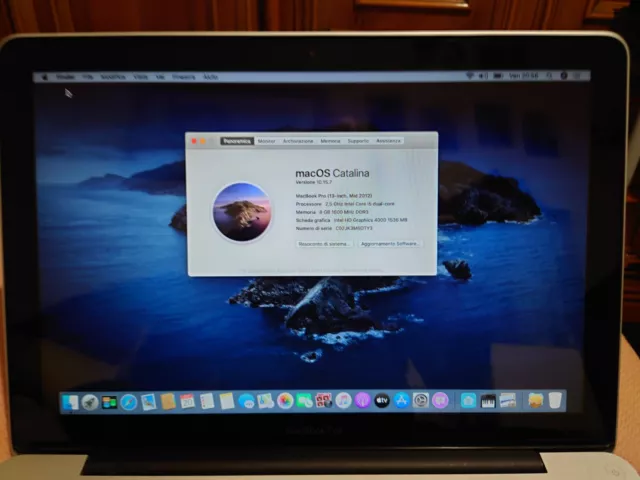The image size is (640, 480).
Task: Click the Processore specification line
Action: [345, 204]
